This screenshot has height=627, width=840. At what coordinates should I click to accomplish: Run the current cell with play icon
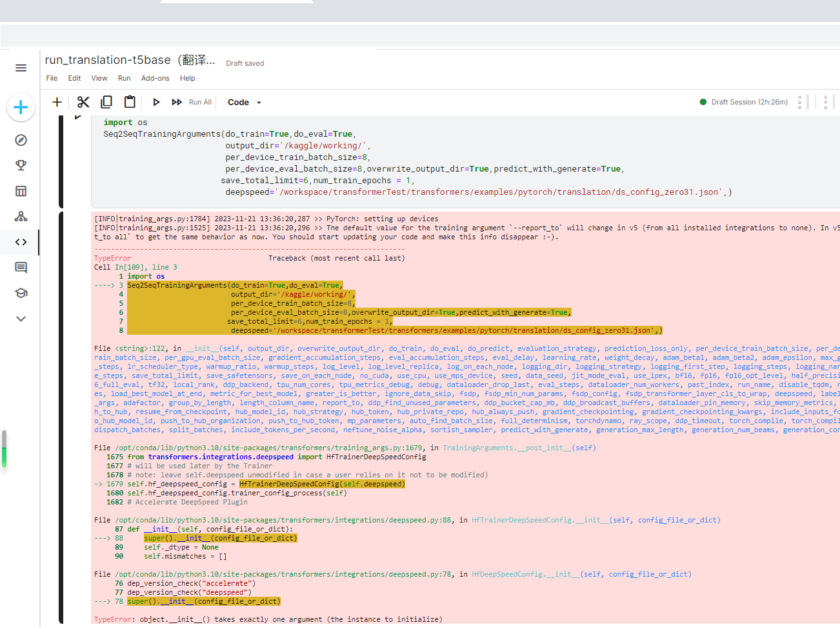coord(156,102)
